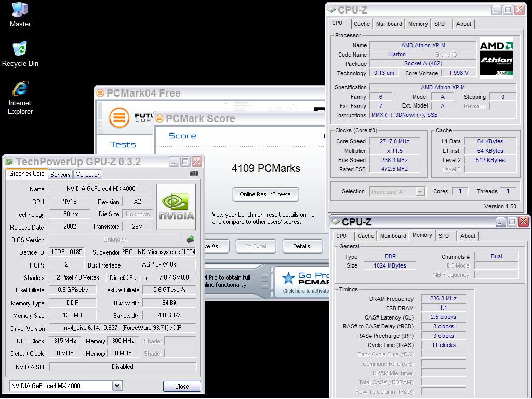Image resolution: width=532 pixels, height=399 pixels.
Task: Open the Master desktop icon
Action: pyautogui.click(x=20, y=15)
